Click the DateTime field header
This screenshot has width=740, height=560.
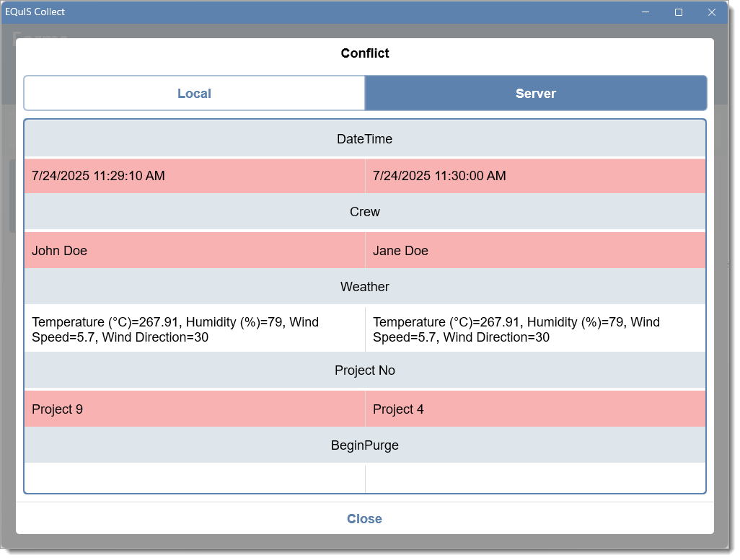pyautogui.click(x=365, y=138)
